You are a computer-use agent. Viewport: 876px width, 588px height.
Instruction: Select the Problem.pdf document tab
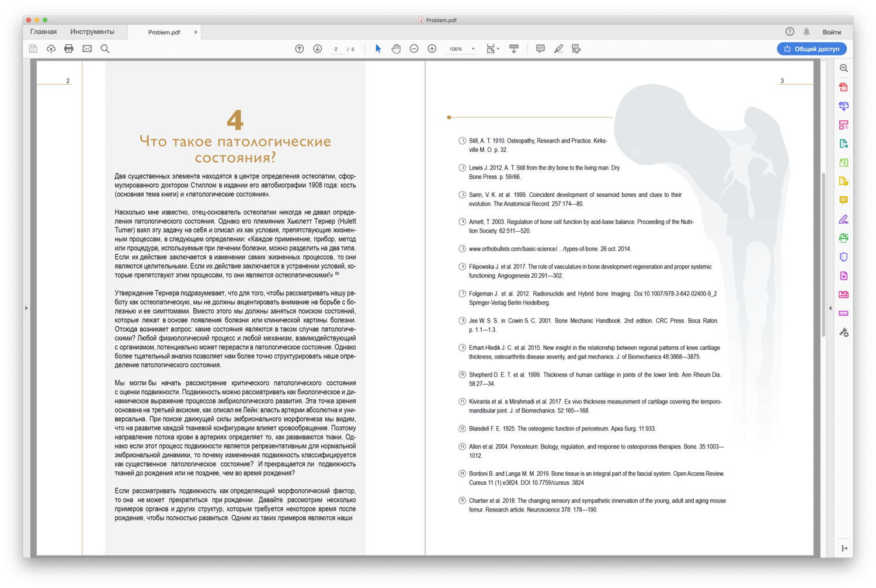(x=164, y=32)
